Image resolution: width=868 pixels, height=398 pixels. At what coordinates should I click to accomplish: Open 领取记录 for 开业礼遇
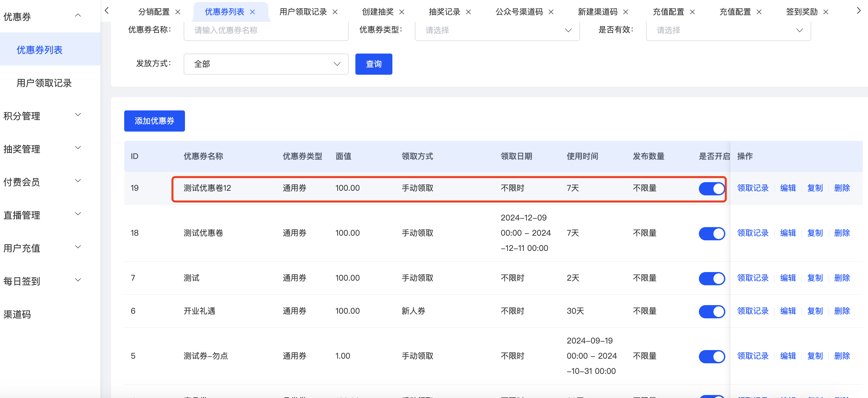coord(753,311)
